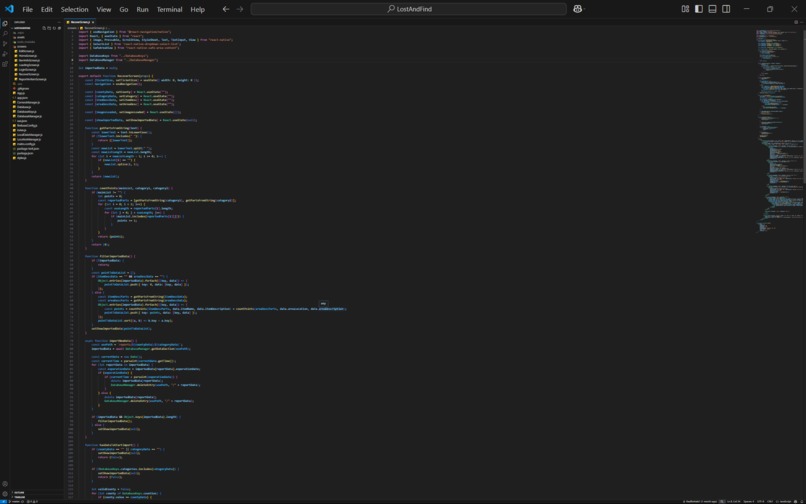Open the Search view in activity bar
This screenshot has height=504, width=806.
point(5,33)
